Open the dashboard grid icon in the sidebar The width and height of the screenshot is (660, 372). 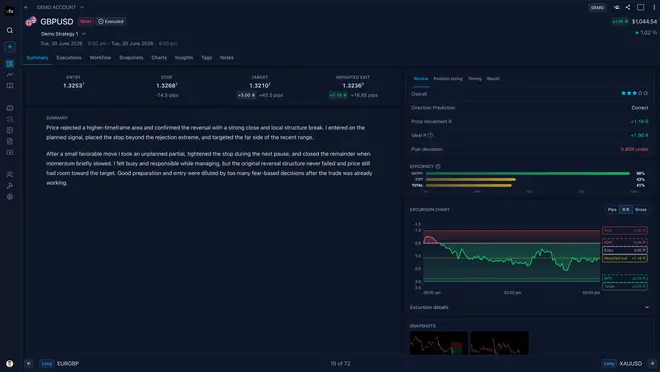tap(10, 64)
